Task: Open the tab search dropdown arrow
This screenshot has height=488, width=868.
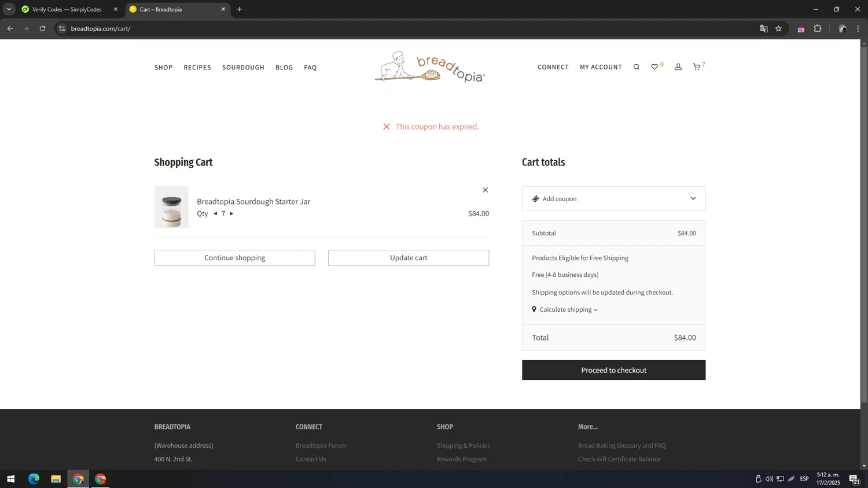Action: click(9, 9)
